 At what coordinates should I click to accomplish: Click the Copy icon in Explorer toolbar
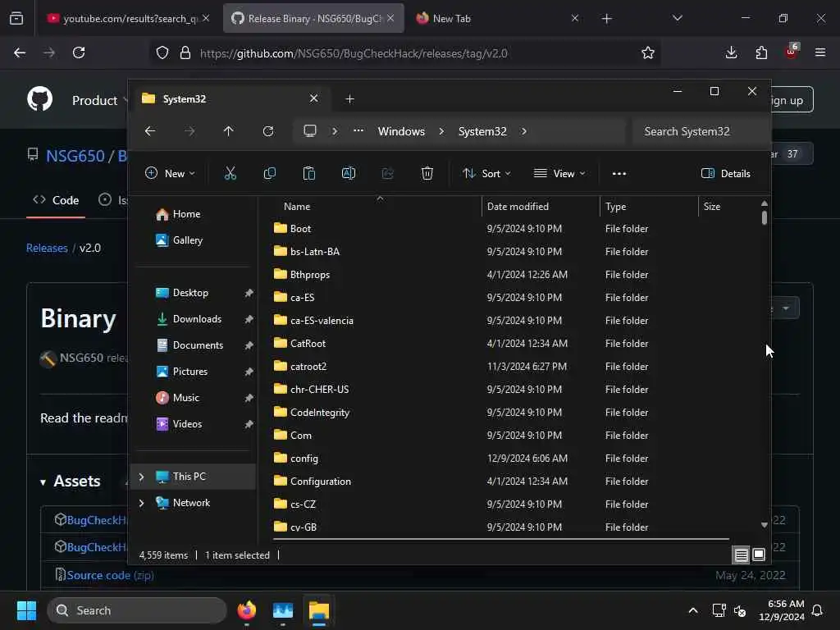point(269,173)
